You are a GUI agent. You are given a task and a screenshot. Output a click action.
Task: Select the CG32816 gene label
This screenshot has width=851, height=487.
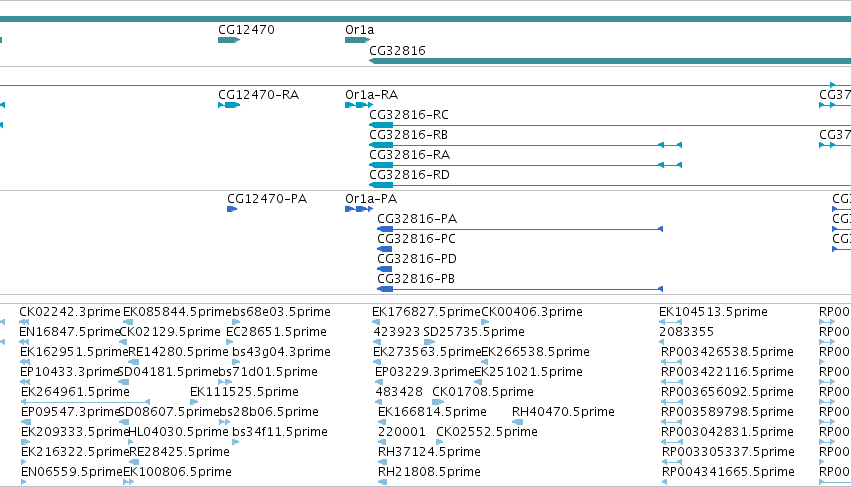click(397, 50)
